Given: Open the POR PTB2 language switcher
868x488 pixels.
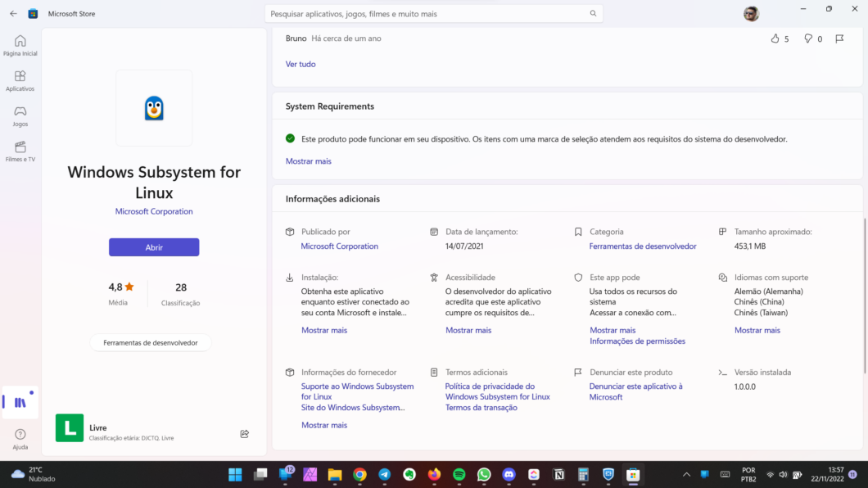Looking at the screenshot, I should 748,475.
